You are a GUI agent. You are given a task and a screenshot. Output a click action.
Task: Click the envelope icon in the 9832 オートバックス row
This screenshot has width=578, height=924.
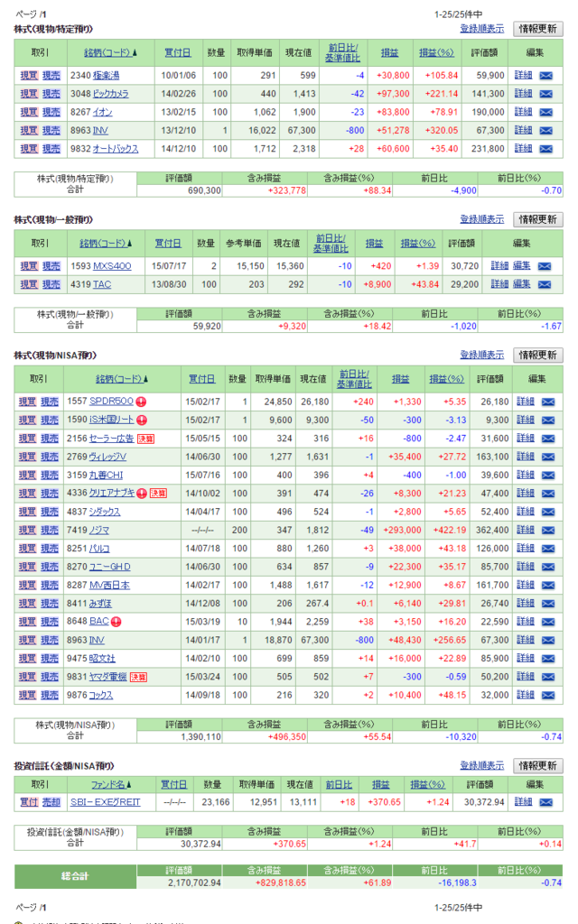(x=546, y=149)
